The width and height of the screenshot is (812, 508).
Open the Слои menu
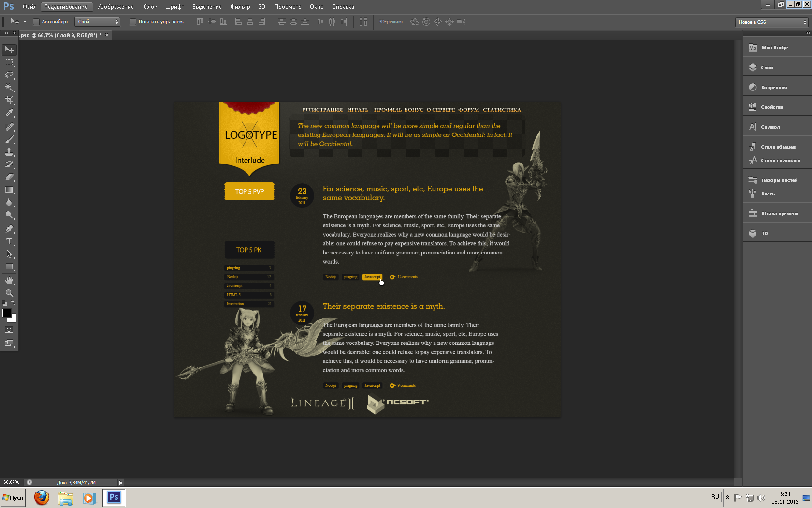150,7
